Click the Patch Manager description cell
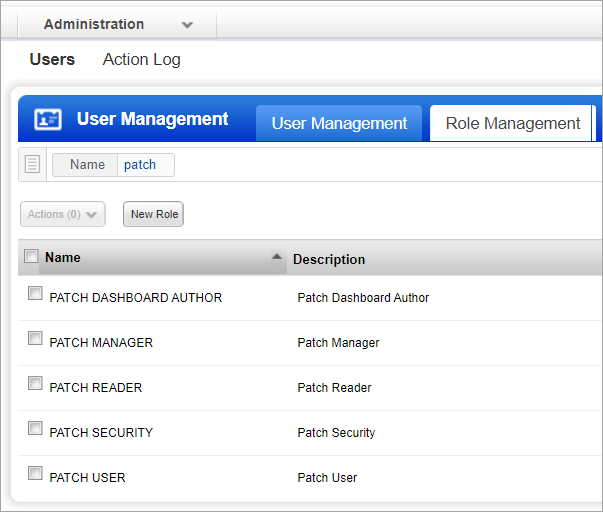Viewport: 603px width, 512px height. pyautogui.click(x=338, y=342)
